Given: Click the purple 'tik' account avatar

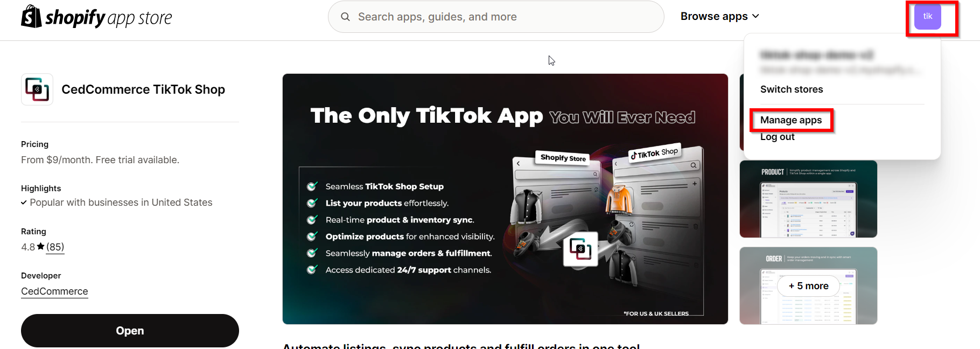Looking at the screenshot, I should point(927,17).
